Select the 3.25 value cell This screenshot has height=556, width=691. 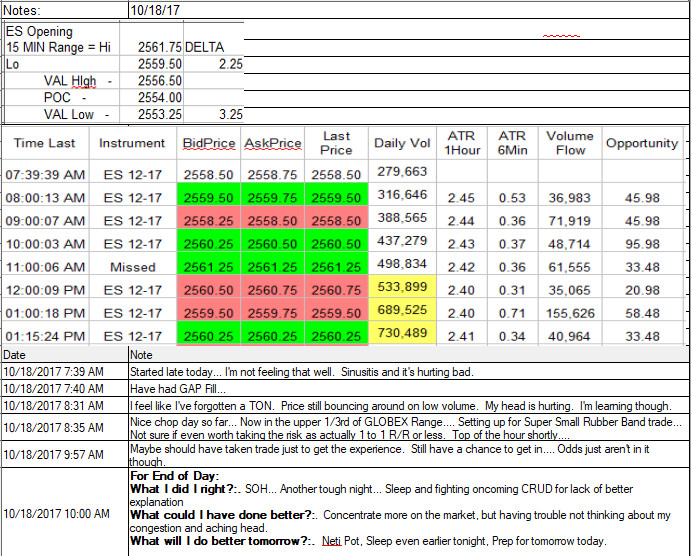pyautogui.click(x=231, y=114)
